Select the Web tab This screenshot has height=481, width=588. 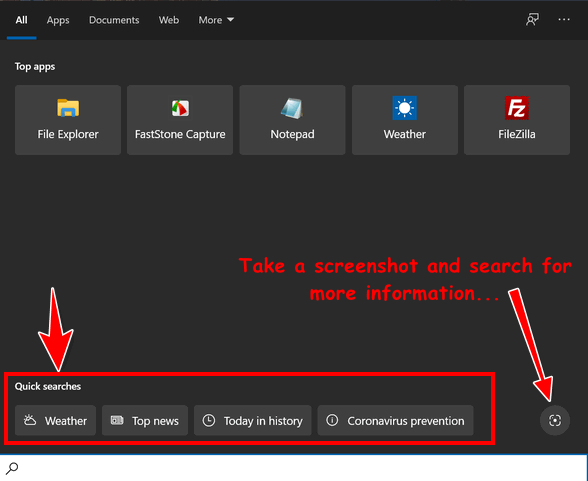(169, 20)
